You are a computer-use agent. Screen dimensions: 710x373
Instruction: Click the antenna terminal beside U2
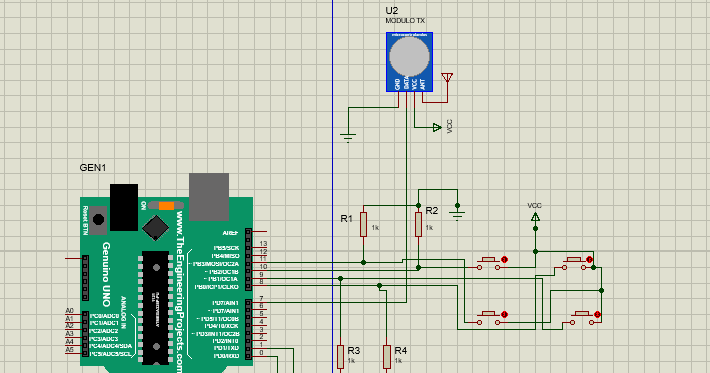click(447, 78)
